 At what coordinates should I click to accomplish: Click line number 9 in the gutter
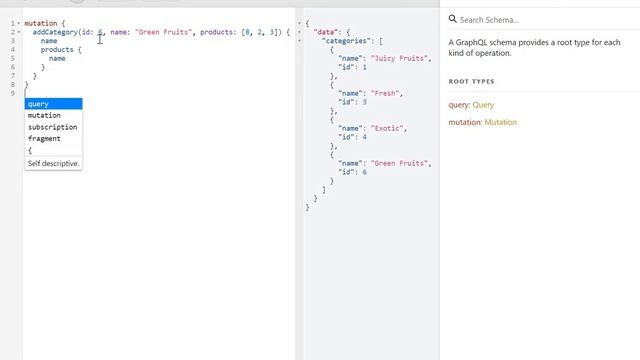tap(13, 93)
